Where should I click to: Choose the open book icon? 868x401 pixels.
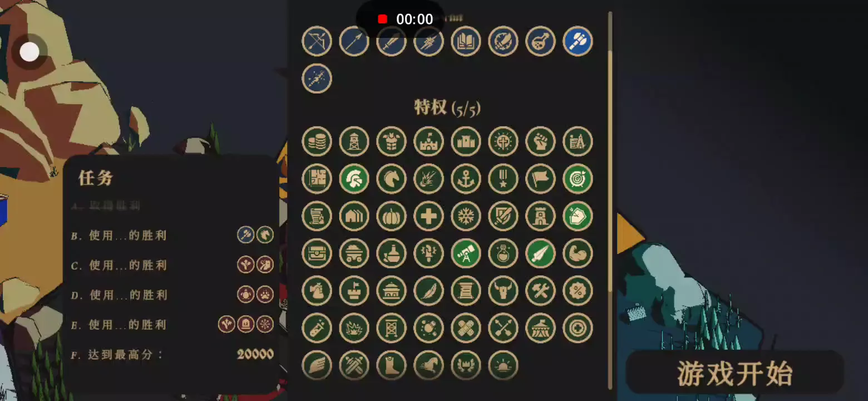(466, 41)
